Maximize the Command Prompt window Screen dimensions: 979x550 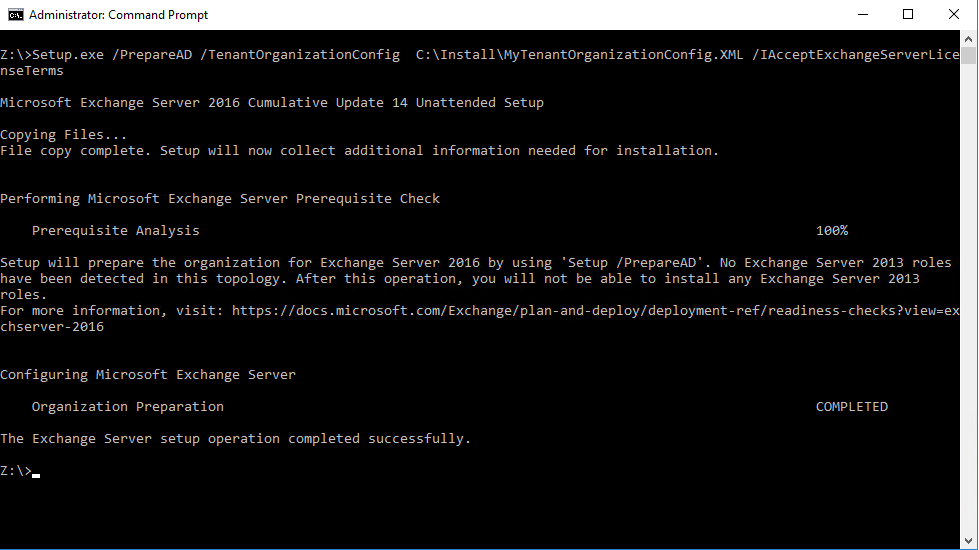pyautogui.click(x=908, y=15)
